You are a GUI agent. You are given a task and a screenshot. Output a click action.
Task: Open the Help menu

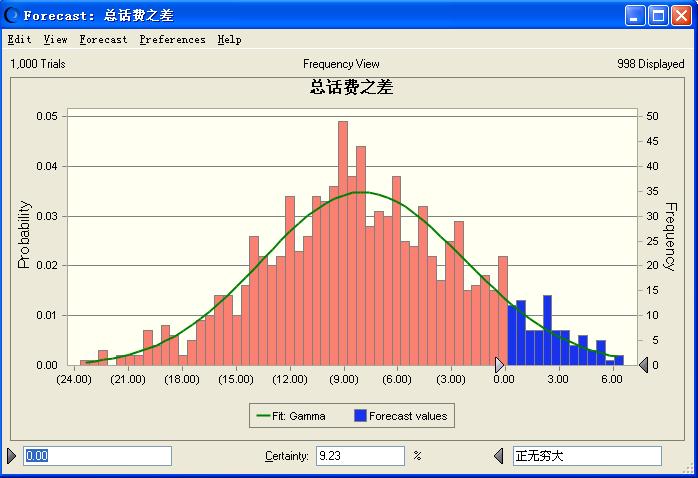pos(229,40)
